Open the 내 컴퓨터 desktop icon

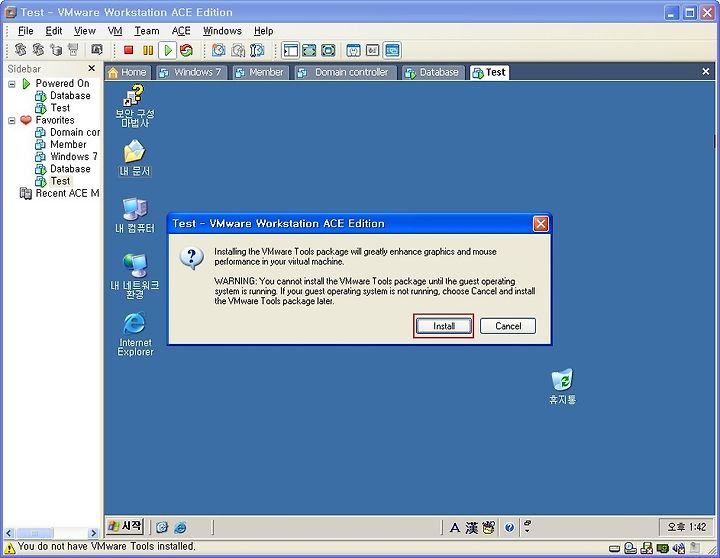pos(135,215)
